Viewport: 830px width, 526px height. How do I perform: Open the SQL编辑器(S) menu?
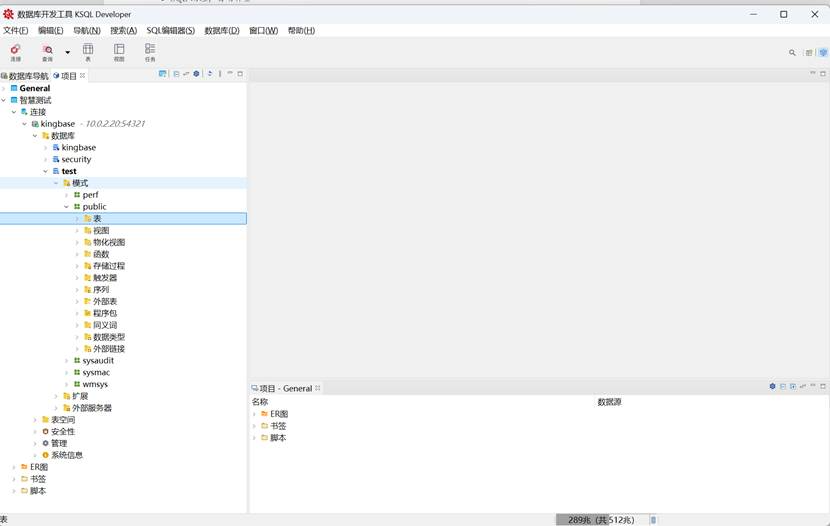[x=170, y=31]
